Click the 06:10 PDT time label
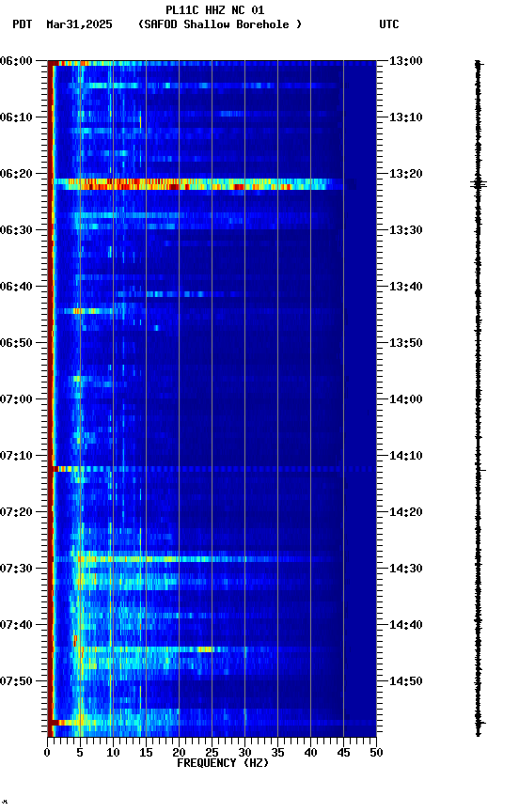The image size is (519, 812). tap(16, 117)
